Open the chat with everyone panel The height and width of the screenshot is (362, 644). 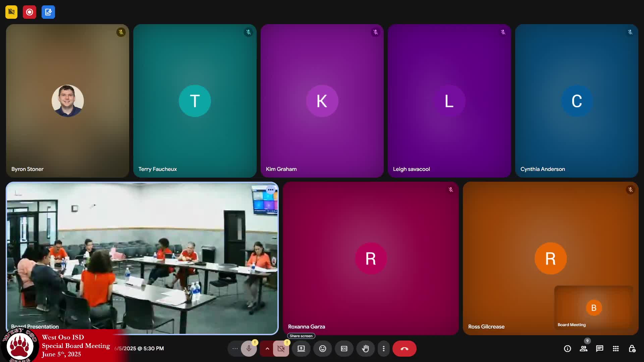coord(599,349)
